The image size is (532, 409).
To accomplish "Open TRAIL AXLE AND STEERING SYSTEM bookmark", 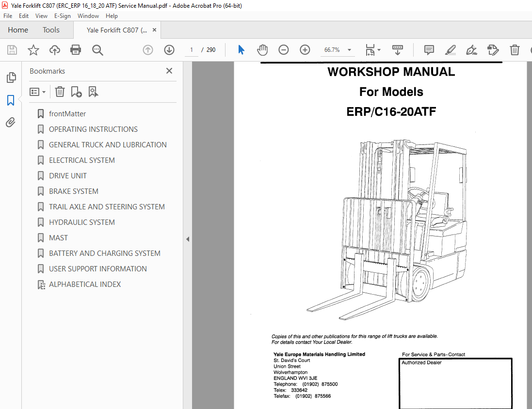I will point(107,207).
